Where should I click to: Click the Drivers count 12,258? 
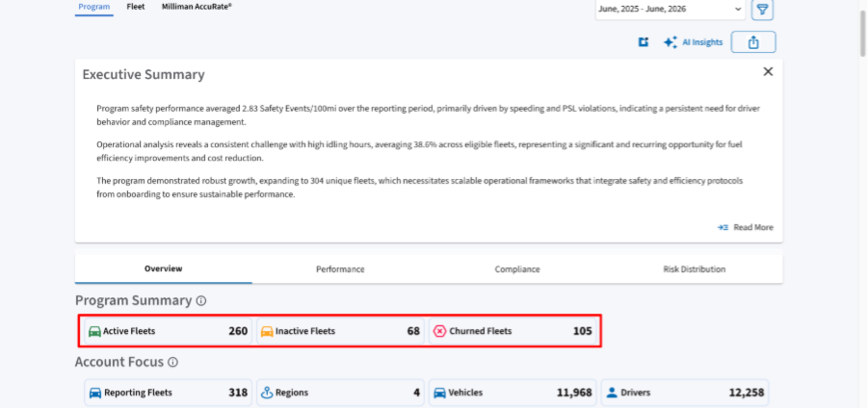747,393
